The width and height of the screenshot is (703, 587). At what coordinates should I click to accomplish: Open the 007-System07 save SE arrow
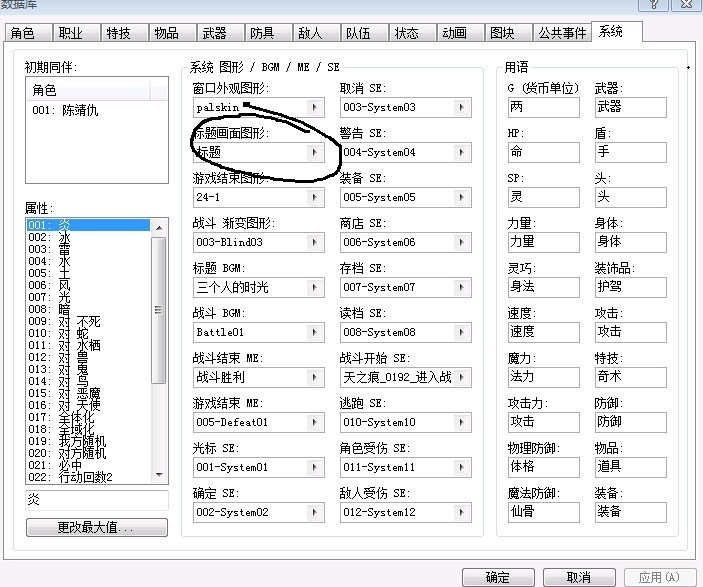(x=461, y=287)
